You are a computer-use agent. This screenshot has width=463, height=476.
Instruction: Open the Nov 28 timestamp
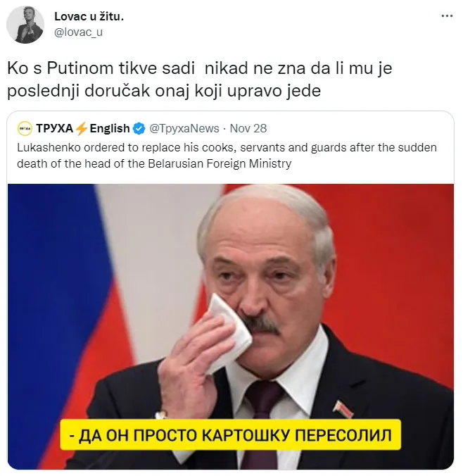248,128
